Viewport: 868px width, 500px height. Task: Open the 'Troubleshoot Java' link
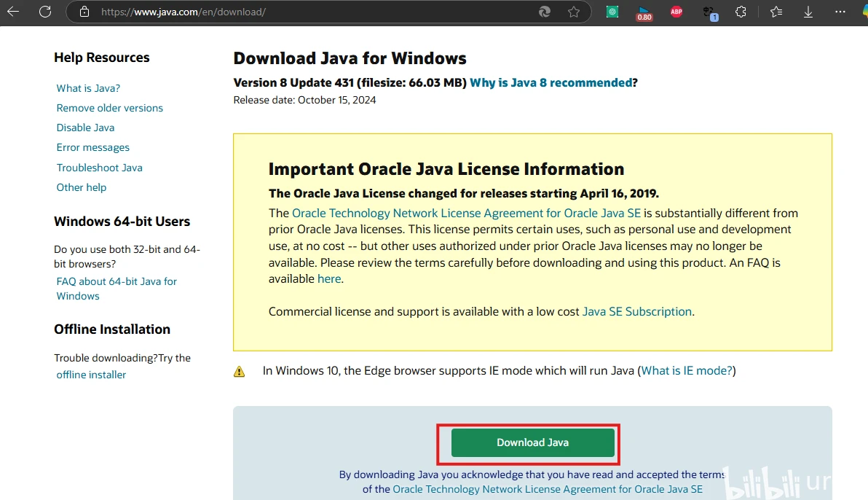[99, 168]
